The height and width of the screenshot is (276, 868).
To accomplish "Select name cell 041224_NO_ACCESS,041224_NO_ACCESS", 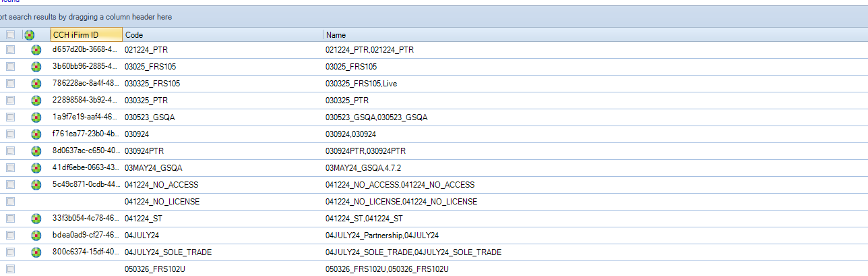I will click(595, 185).
